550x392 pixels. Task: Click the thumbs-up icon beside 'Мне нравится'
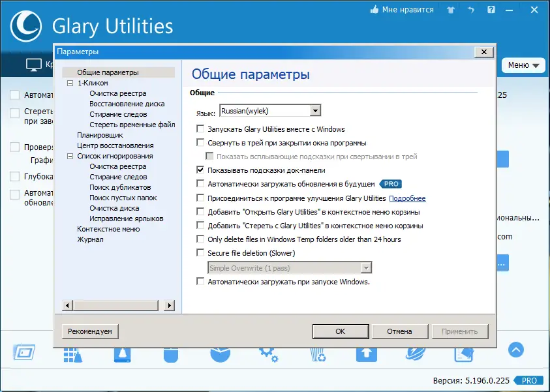pos(374,10)
